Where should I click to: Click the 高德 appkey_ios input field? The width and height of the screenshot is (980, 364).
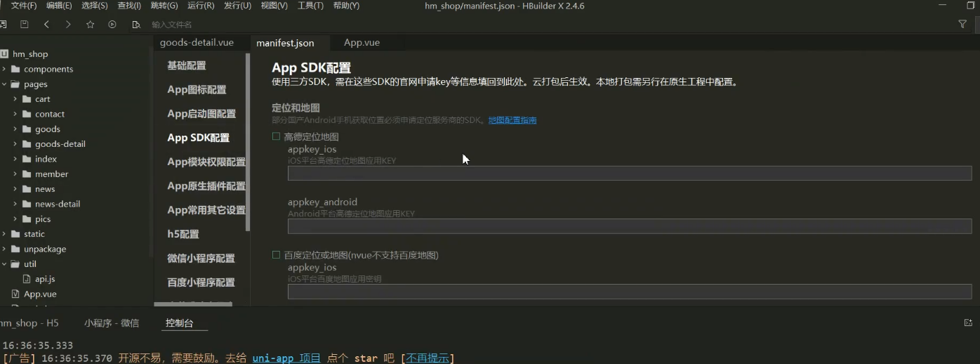[630, 174]
